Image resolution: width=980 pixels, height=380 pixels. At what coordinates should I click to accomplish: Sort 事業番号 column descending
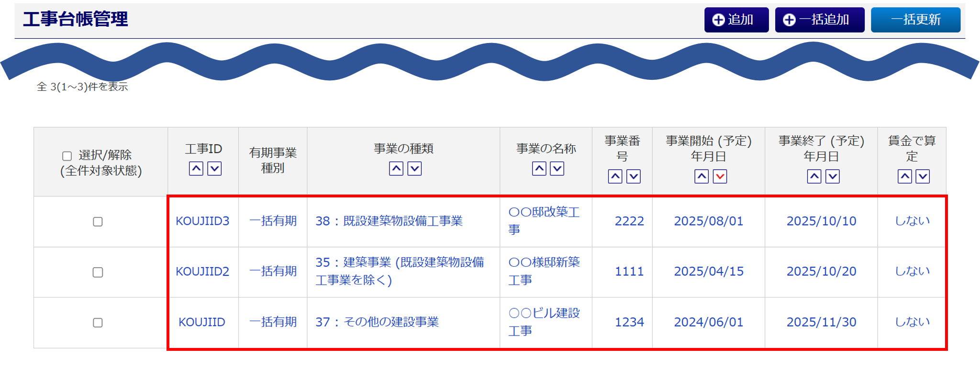634,177
